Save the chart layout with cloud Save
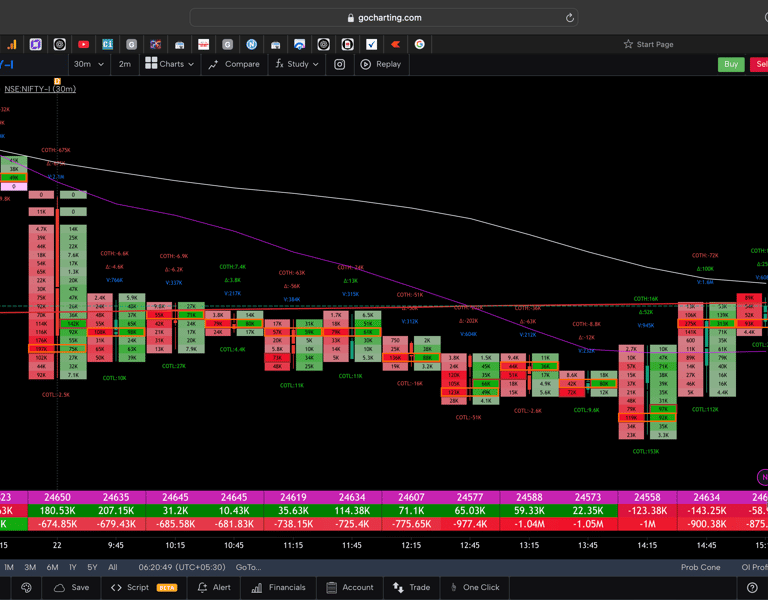768x600 pixels. point(72,587)
